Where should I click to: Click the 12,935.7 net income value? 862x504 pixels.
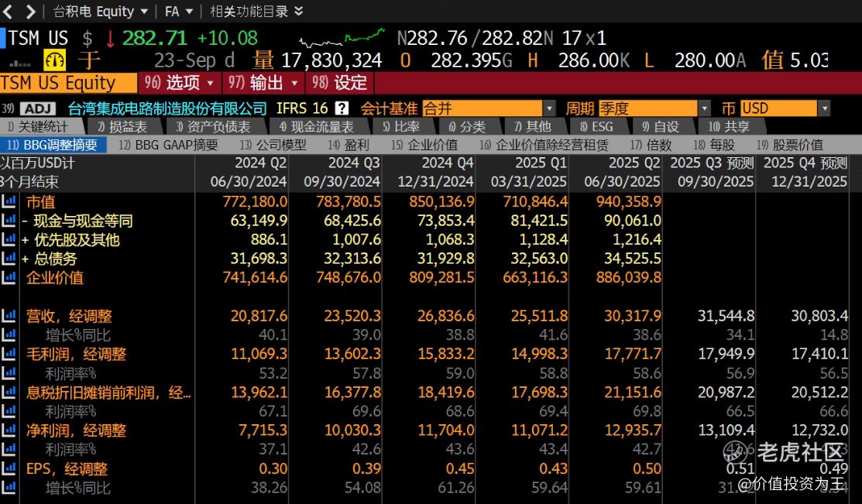tap(633, 430)
